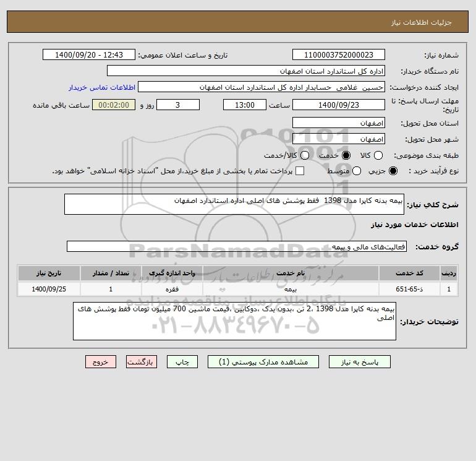Click the تعداد / مقدار column header

coord(111,273)
